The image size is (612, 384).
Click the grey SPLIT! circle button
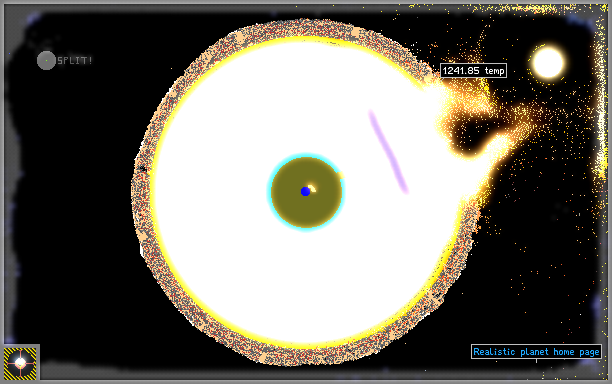(x=46, y=60)
